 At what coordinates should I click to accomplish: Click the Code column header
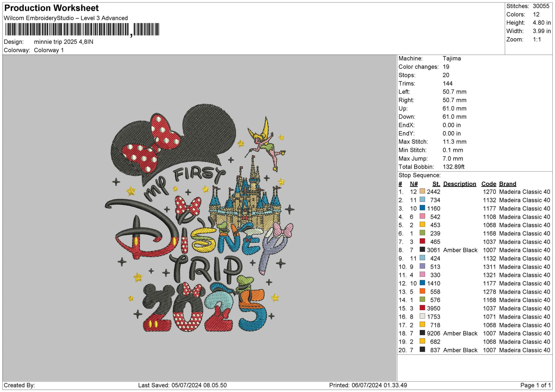tap(489, 184)
